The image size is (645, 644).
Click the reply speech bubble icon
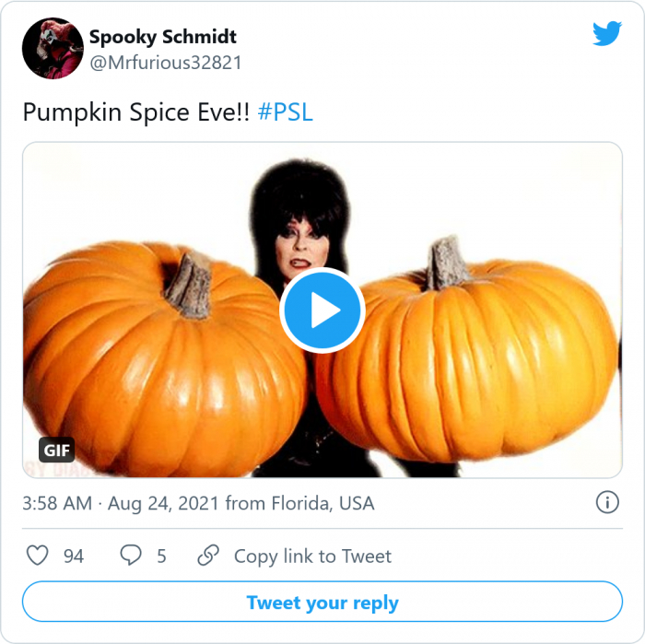pyautogui.click(x=131, y=556)
